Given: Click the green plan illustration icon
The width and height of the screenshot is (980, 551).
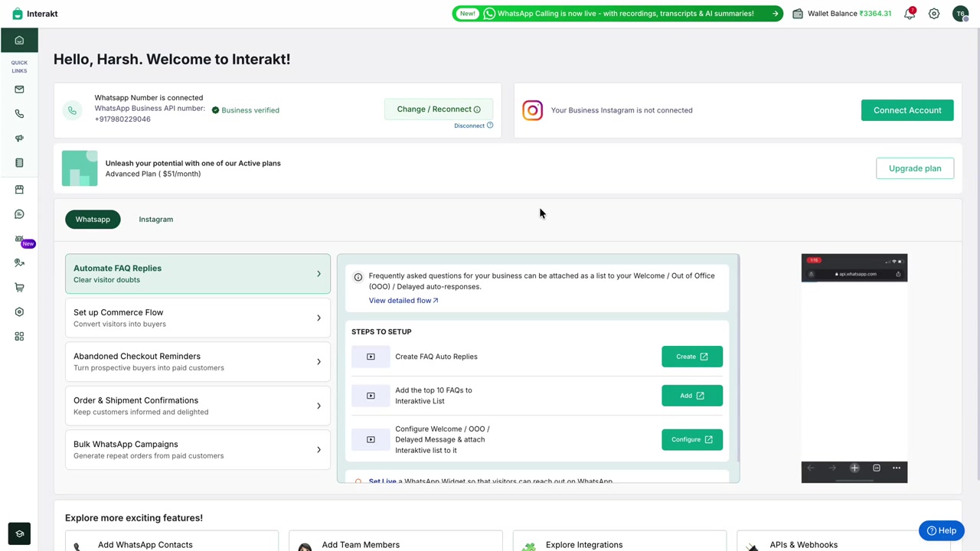Looking at the screenshot, I should point(80,168).
